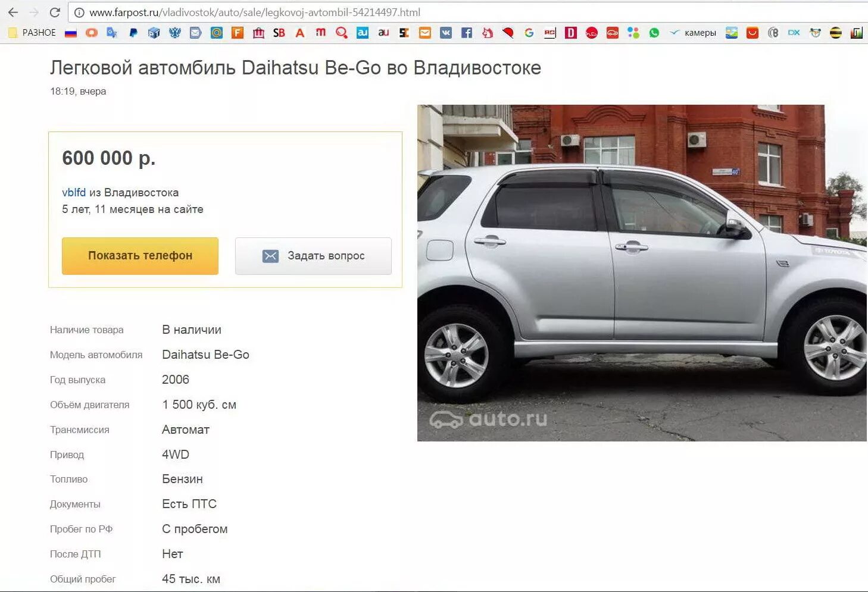
Task: Reload the page with the refresh icon
Action: click(x=55, y=12)
